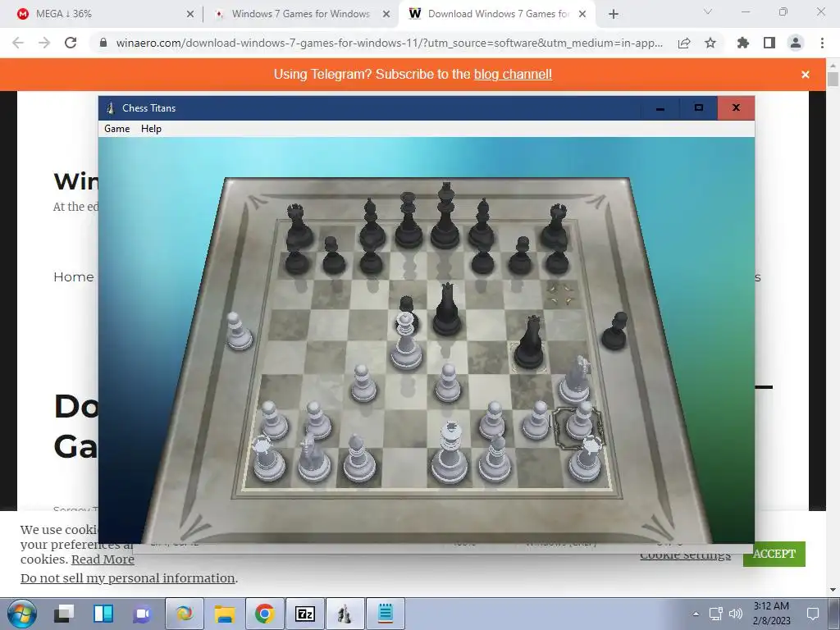Open the Chrome profile avatar
Viewport: 840px width, 630px height.
click(796, 43)
